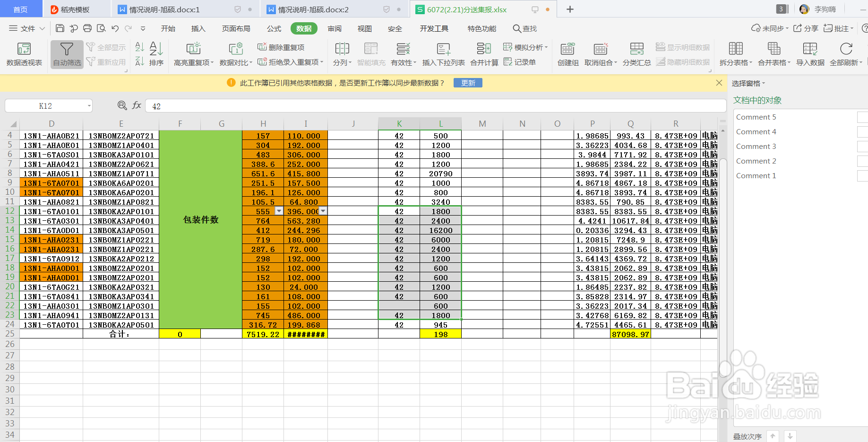Screen dimensions: 868x442
Task: Click the Print icon in quick toolbar
Action: pyautogui.click(x=87, y=28)
